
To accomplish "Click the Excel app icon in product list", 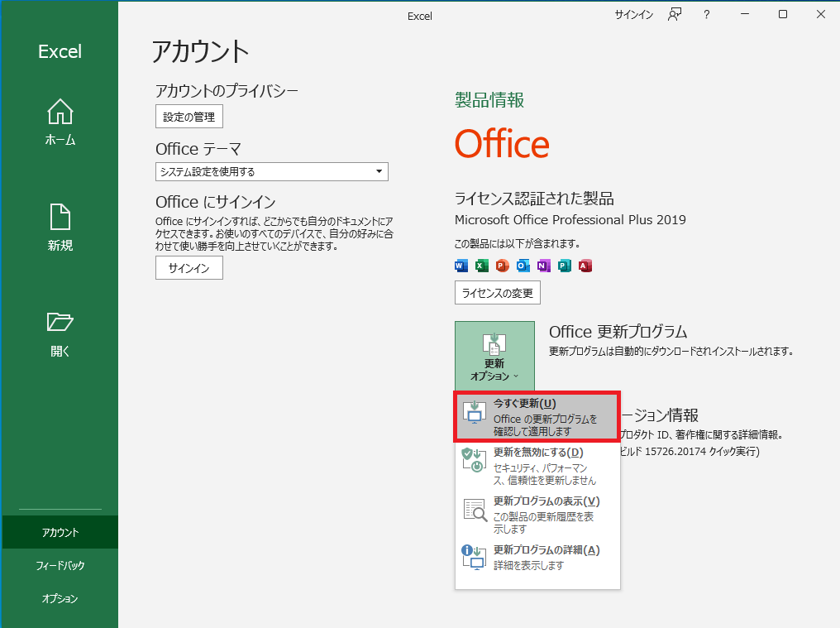I will pyautogui.click(x=482, y=266).
